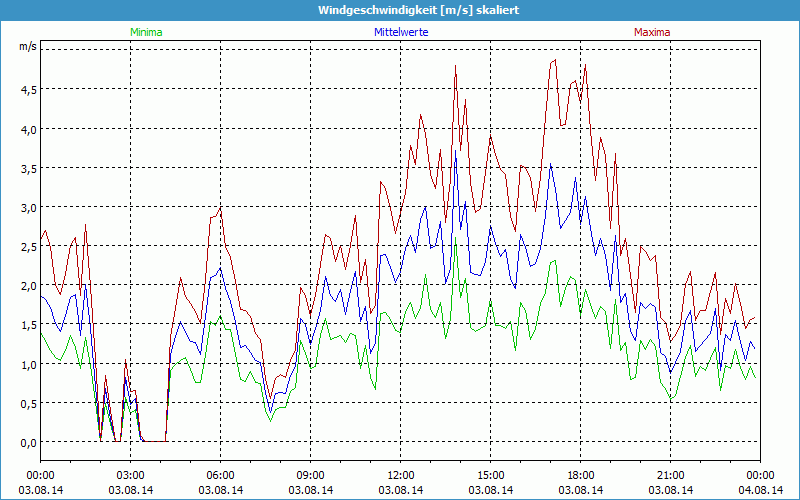Select the 06:00 time axis label
The image size is (800, 500).
pyautogui.click(x=221, y=475)
